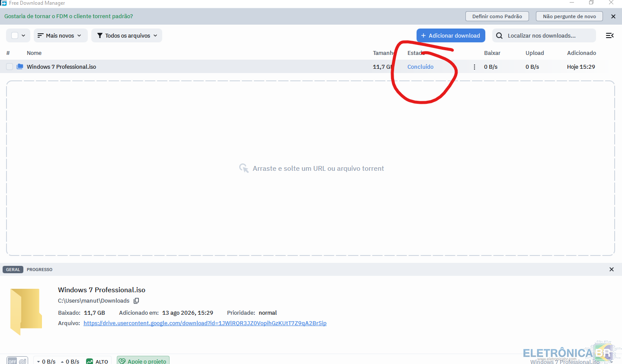This screenshot has width=622, height=364.
Task: Sort by the Nome column header
Action: point(34,53)
